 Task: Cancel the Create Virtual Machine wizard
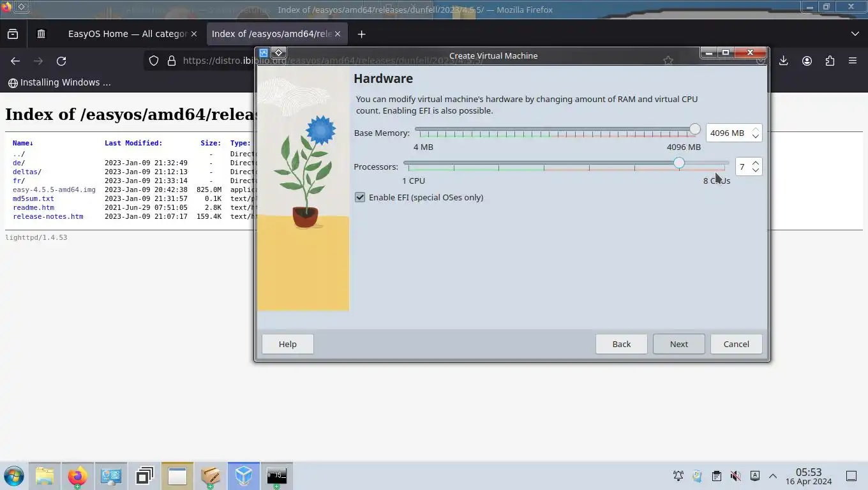click(x=737, y=344)
